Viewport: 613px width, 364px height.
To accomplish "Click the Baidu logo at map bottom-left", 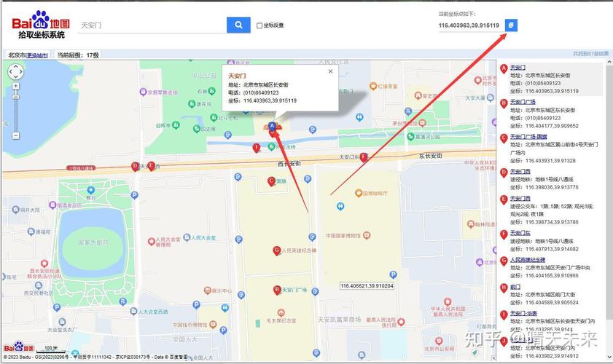I will tap(19, 347).
